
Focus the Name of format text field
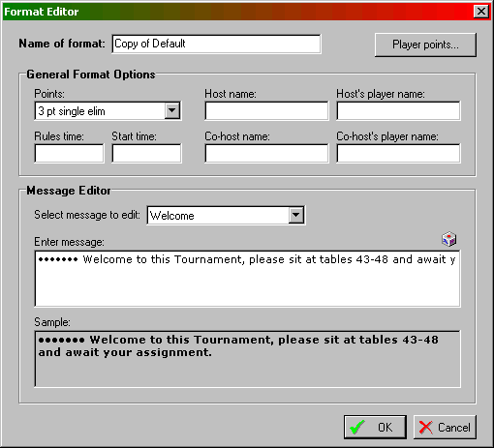tap(216, 44)
